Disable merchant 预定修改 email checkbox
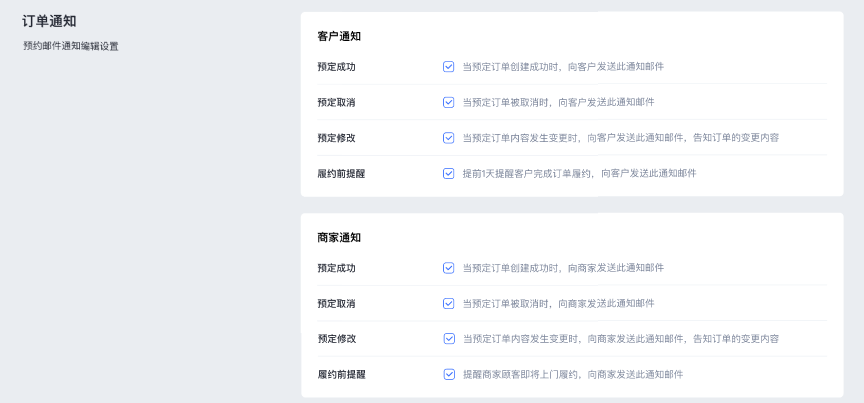The image size is (864, 403). (x=449, y=338)
